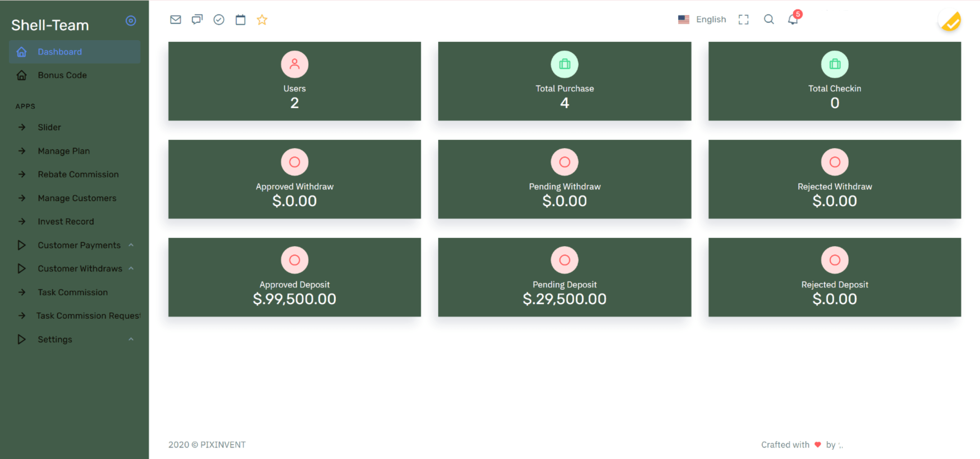Open Rebate Commission from sidebar
Viewport: 980px width, 459px height.
pos(78,174)
